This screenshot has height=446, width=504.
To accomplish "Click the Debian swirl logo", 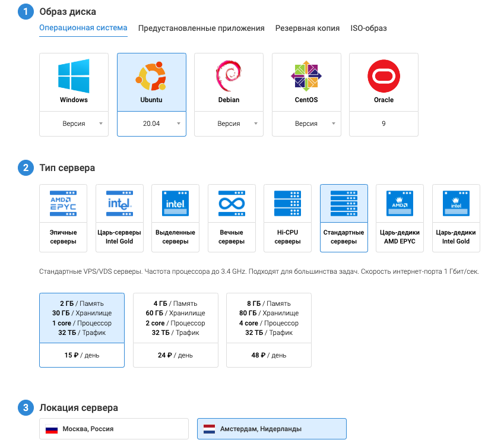I will click(x=229, y=75).
